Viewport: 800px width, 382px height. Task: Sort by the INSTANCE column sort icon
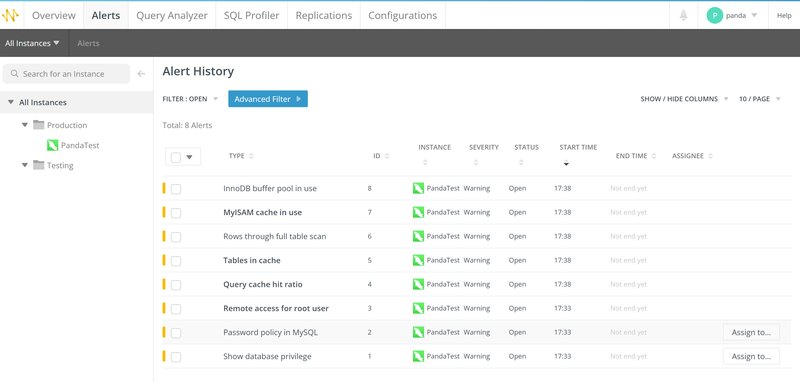click(425, 163)
